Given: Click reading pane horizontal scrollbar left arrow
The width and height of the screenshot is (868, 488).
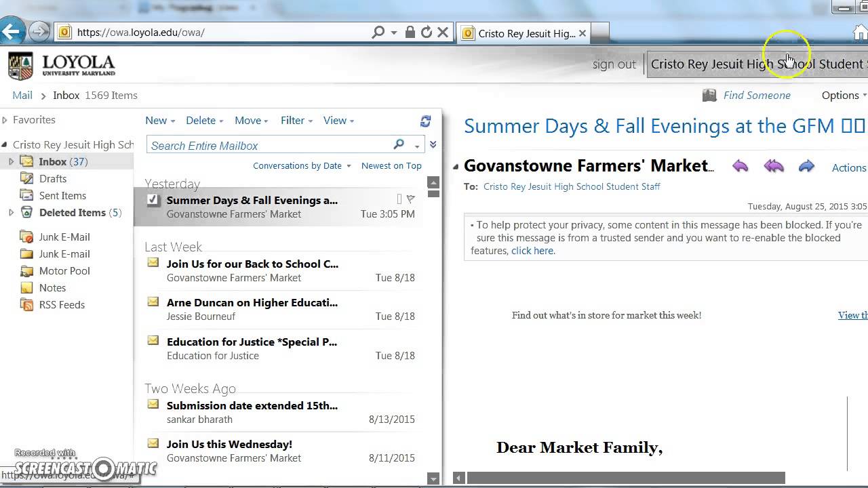Looking at the screenshot, I should [x=458, y=479].
